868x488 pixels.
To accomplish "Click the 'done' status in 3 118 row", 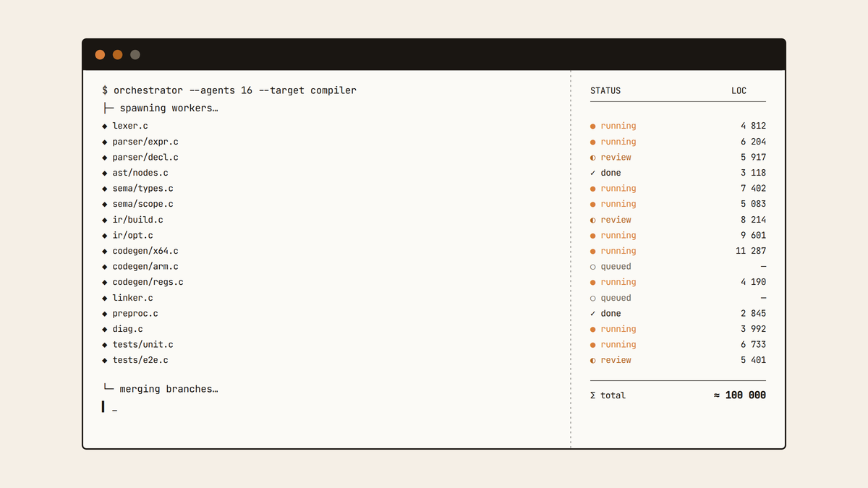I will point(610,173).
